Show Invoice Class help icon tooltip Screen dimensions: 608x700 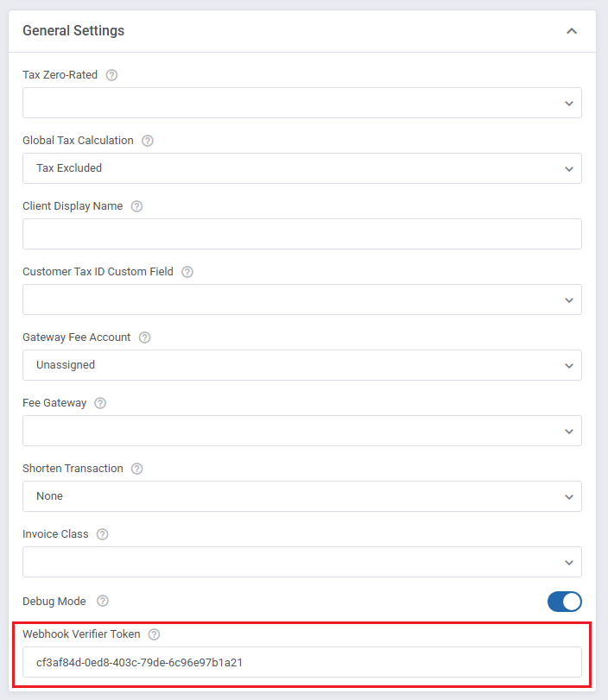(102, 534)
